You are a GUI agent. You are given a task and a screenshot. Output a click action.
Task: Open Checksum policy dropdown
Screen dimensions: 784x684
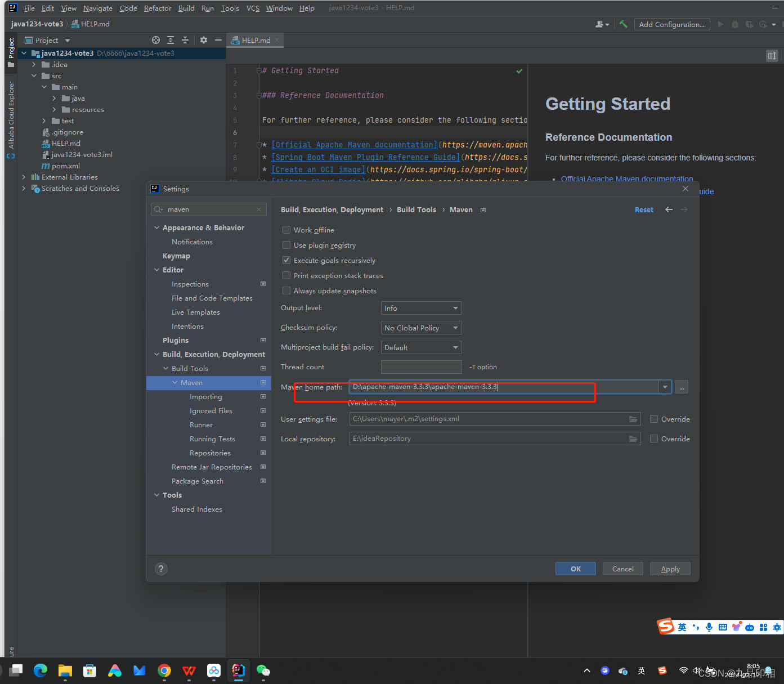click(x=421, y=328)
